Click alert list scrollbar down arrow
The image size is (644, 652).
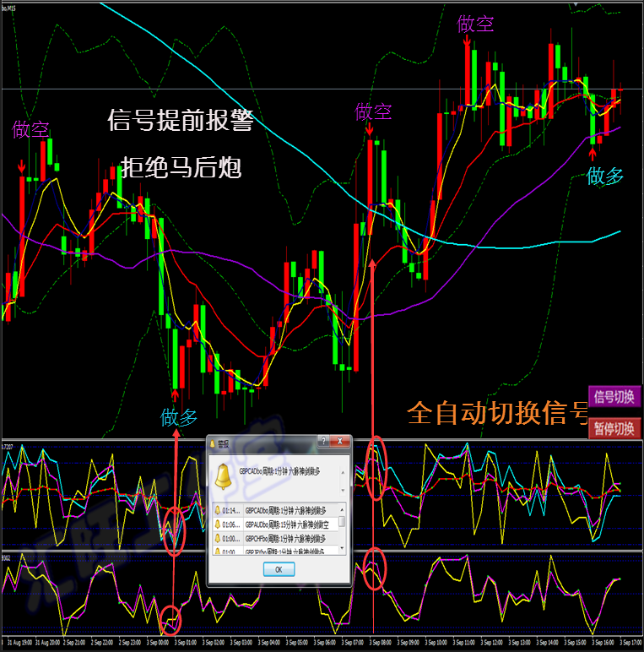coord(343,549)
